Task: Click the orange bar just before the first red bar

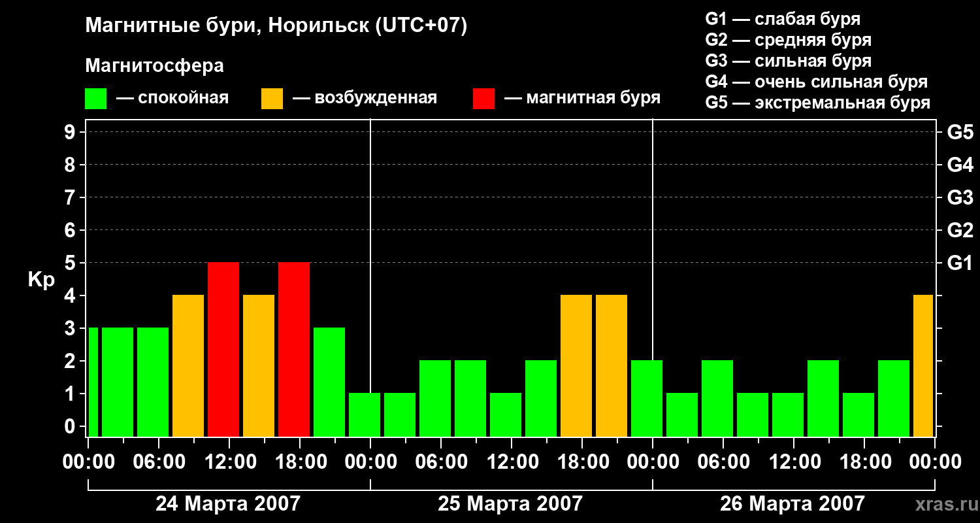Action: point(188,365)
